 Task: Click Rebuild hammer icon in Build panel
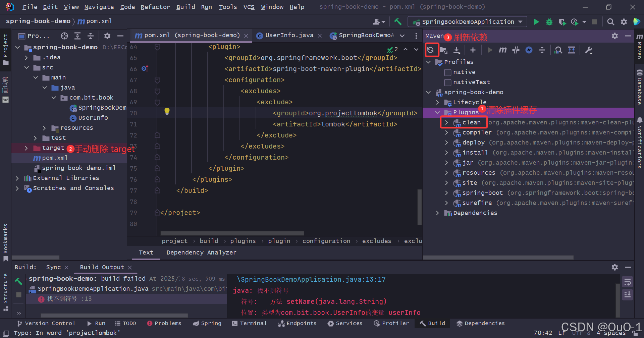pyautogui.click(x=19, y=281)
